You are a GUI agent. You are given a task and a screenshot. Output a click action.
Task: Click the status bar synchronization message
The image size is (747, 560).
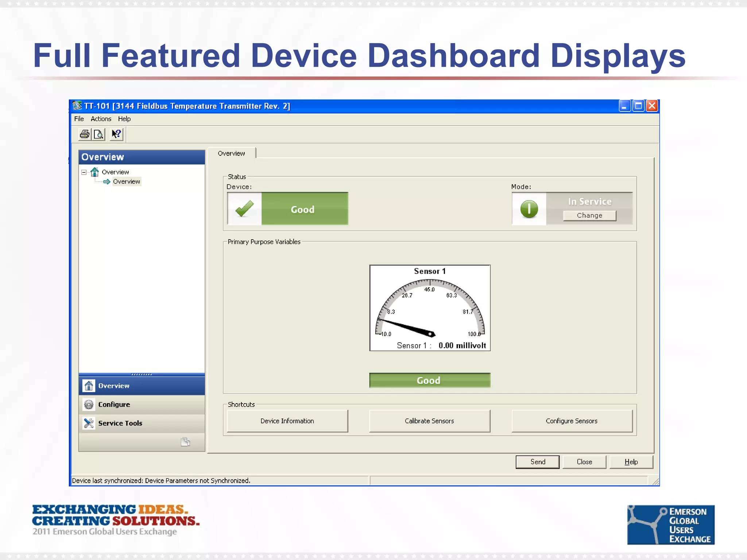(x=161, y=481)
